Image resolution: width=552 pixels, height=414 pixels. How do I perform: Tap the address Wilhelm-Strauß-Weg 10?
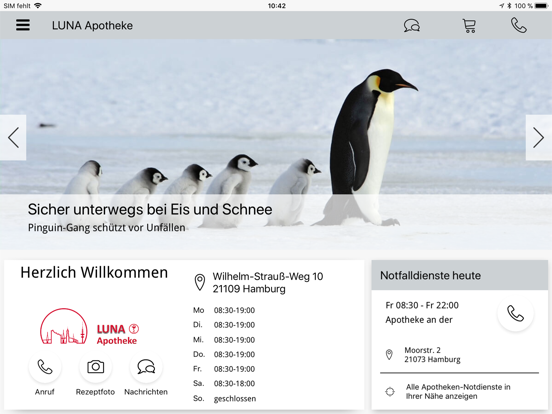(268, 276)
